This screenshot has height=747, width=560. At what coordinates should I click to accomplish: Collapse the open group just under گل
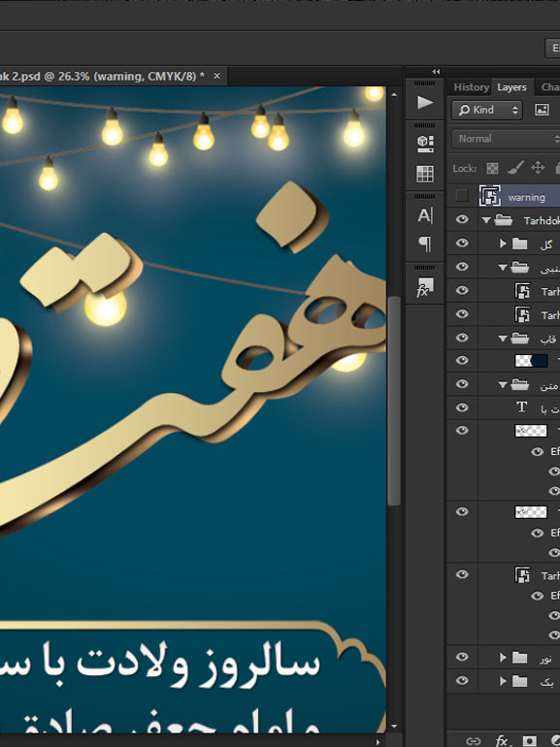click(503, 268)
